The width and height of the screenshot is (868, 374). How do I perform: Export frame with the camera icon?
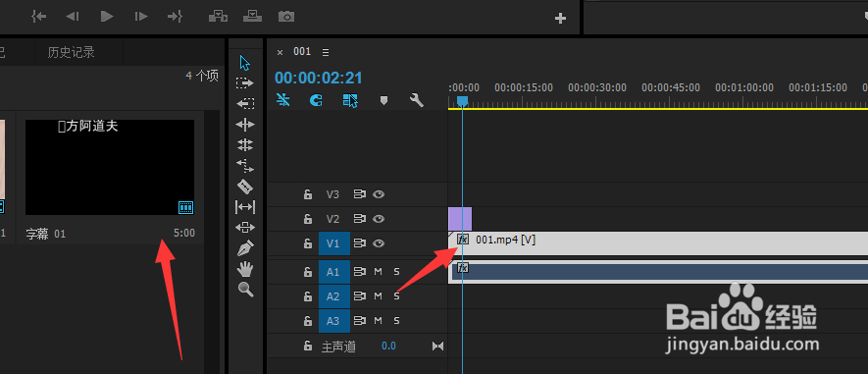tap(286, 17)
